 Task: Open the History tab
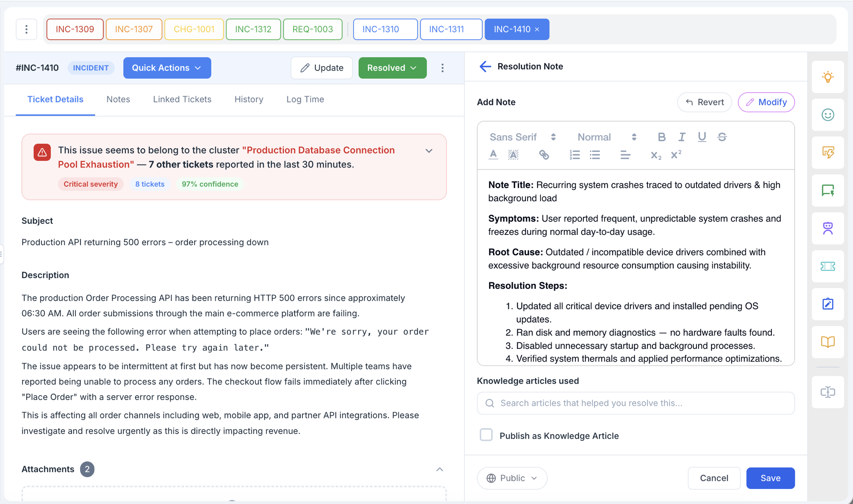point(249,99)
